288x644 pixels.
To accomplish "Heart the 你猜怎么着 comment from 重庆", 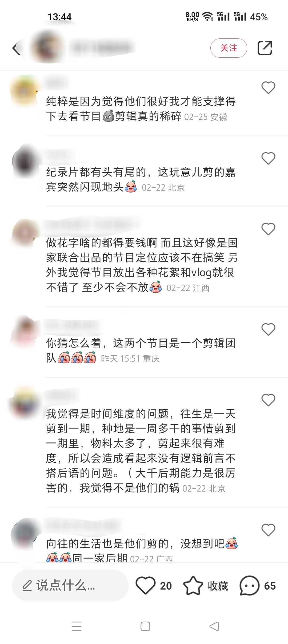I will coord(268,329).
